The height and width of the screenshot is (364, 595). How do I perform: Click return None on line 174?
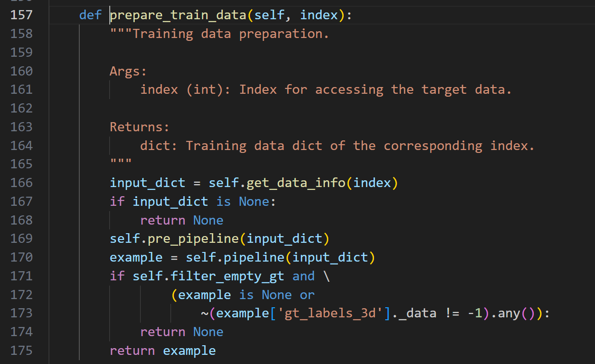point(181,332)
